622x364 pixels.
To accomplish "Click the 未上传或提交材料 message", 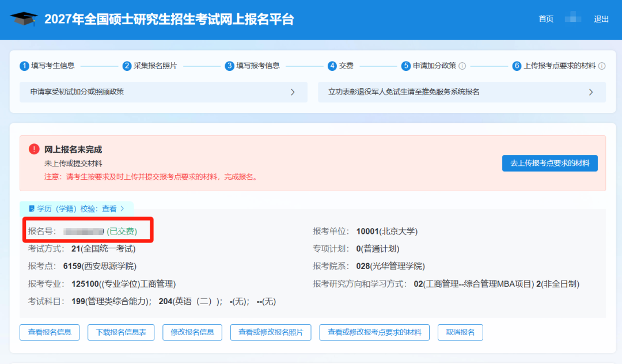I will [73, 164].
